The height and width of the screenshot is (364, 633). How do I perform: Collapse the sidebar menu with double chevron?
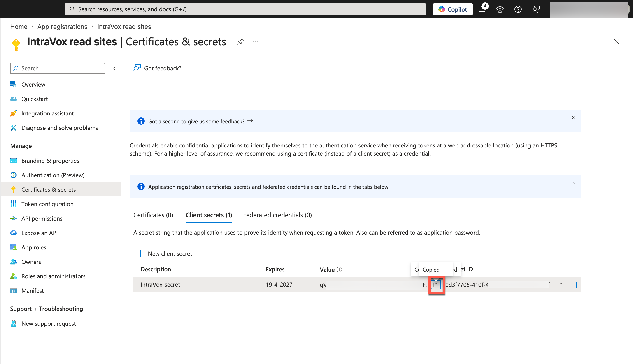[114, 69]
